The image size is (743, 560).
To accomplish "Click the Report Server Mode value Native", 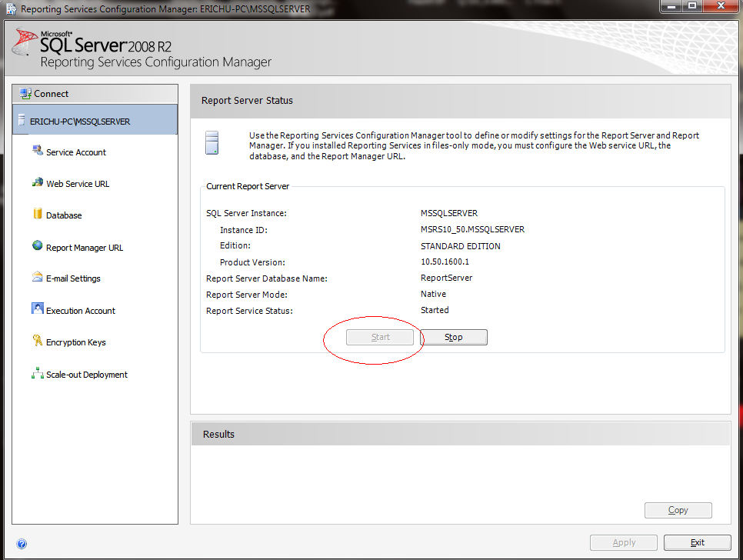I will tap(433, 294).
